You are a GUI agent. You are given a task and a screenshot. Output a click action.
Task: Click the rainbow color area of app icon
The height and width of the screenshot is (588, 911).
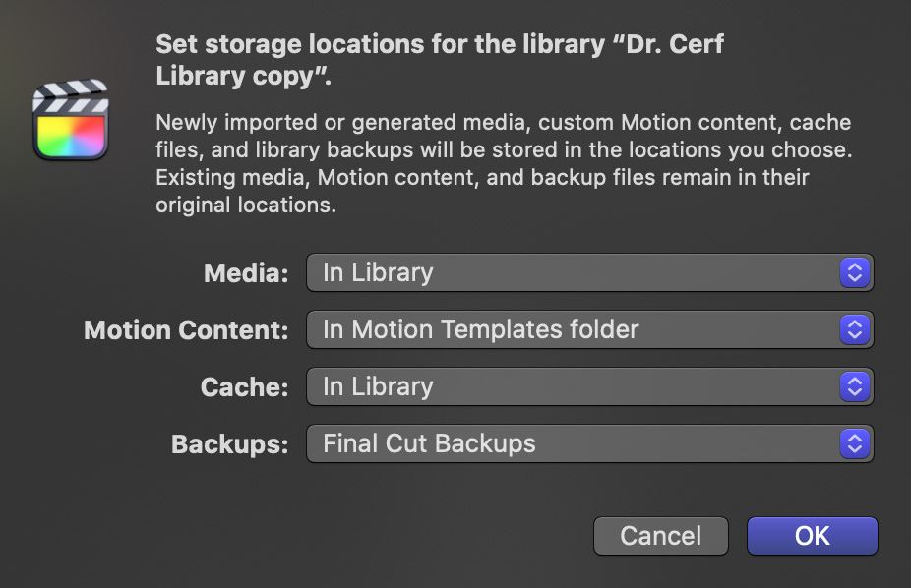[71, 136]
